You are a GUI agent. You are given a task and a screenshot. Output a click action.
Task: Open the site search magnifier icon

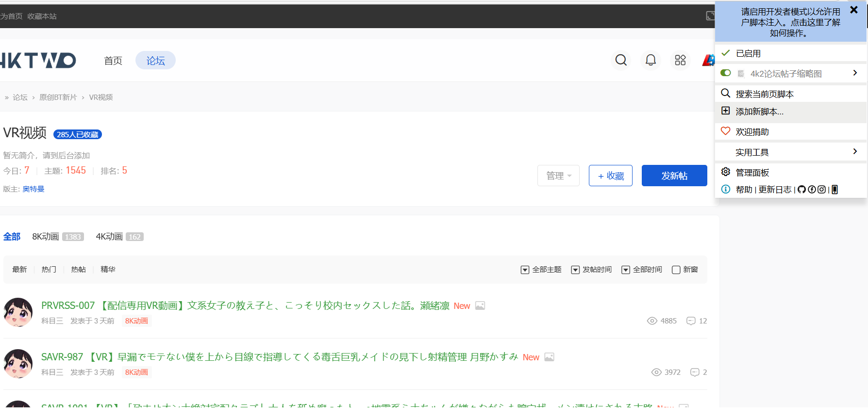coord(621,60)
